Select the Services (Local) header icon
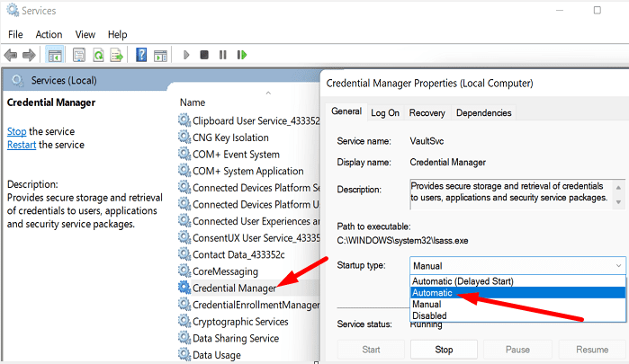The width and height of the screenshot is (629, 364). (17, 80)
